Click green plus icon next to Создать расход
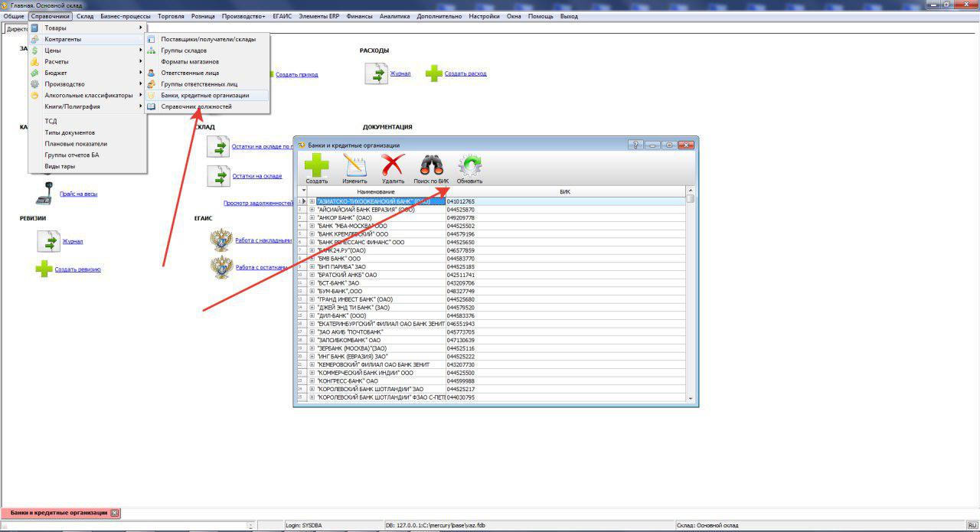 (434, 73)
